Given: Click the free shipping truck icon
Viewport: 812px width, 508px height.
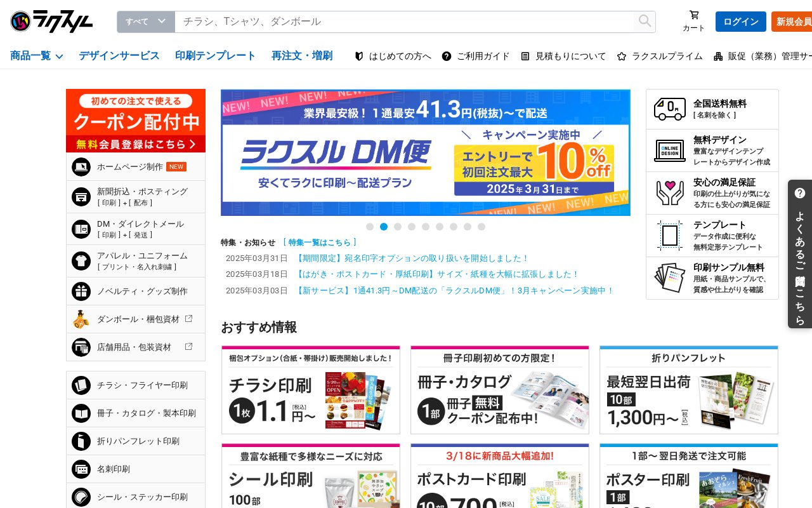Looking at the screenshot, I should (x=670, y=109).
